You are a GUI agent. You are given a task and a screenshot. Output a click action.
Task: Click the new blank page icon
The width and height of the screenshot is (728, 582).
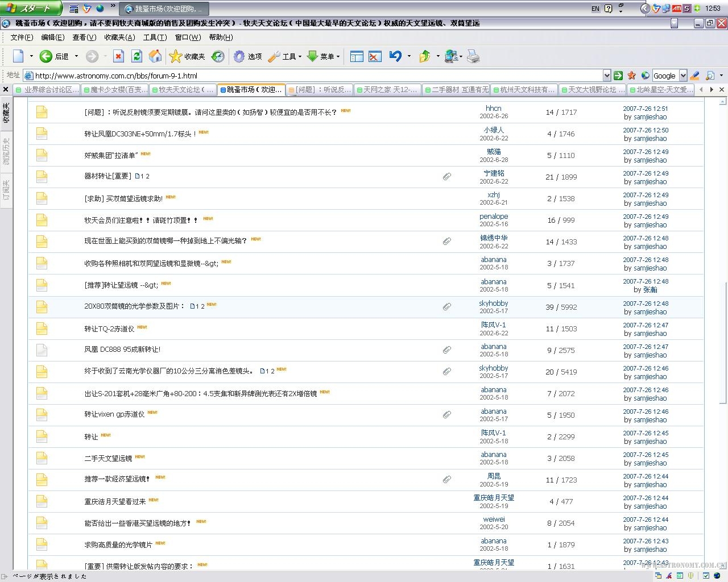(x=19, y=56)
